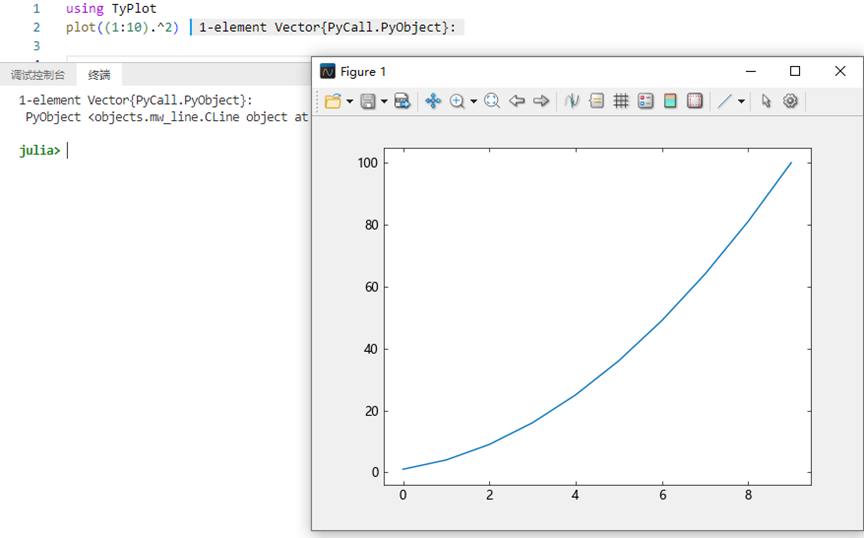Click the dashed-border axes box icon
This screenshot has height=538, width=864.
695,101
